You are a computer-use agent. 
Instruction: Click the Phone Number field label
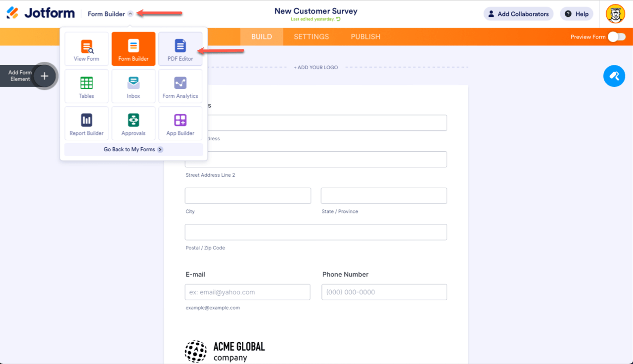(346, 274)
